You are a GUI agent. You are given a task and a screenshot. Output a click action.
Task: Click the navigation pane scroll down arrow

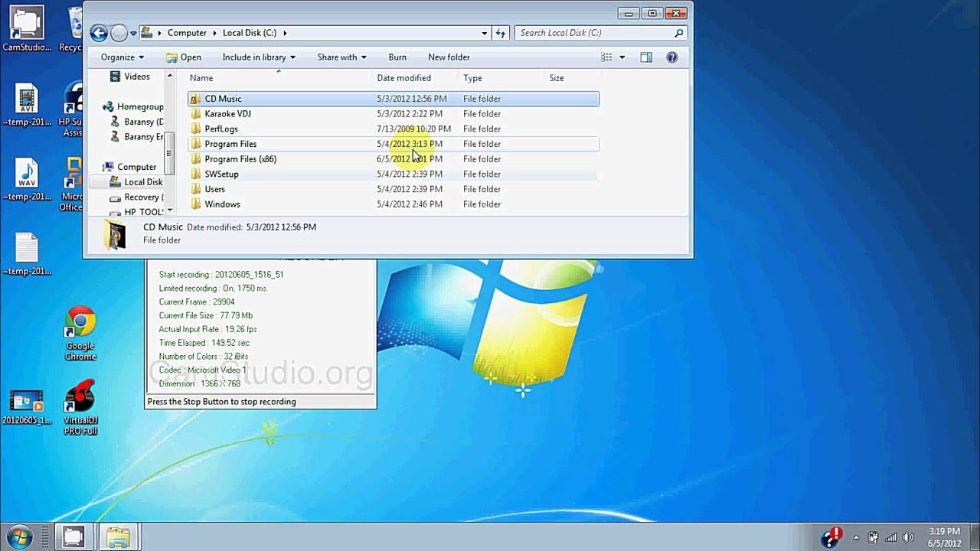[x=170, y=211]
